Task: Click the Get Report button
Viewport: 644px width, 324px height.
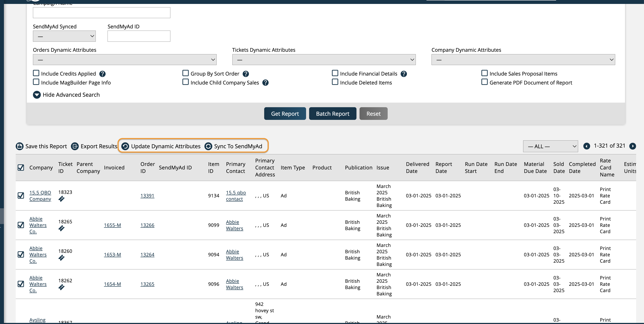Action: pyautogui.click(x=285, y=114)
